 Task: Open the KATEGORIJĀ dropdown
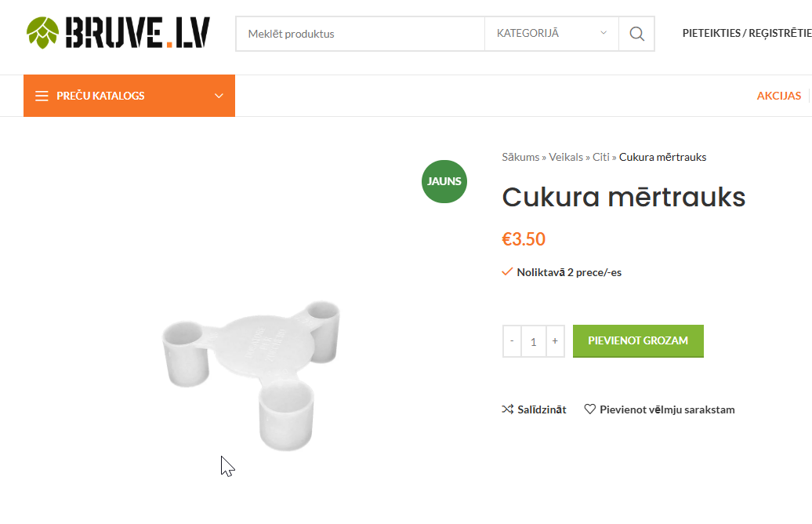coord(552,34)
